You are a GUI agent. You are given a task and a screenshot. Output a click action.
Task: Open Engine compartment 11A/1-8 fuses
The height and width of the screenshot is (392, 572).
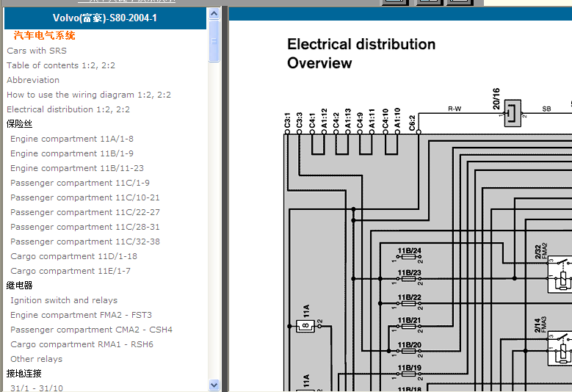click(x=72, y=139)
